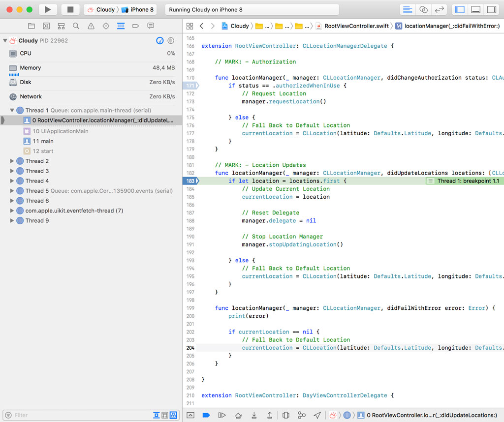Click the Simulate Location arrow icon

pyautogui.click(x=317, y=415)
